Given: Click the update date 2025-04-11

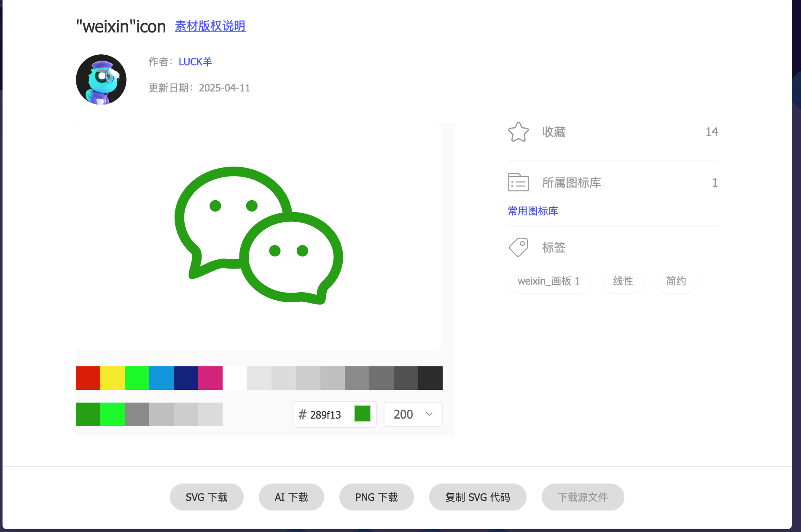Looking at the screenshot, I should point(225,88).
